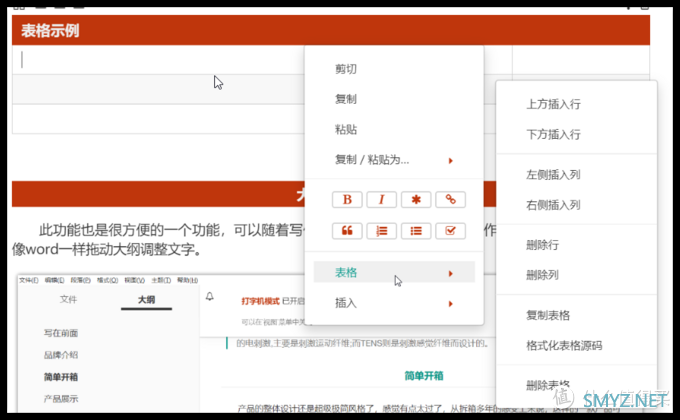This screenshot has width=680, height=420.
Task: Choose 右侧插入列 from the table submenu
Action: click(x=553, y=205)
